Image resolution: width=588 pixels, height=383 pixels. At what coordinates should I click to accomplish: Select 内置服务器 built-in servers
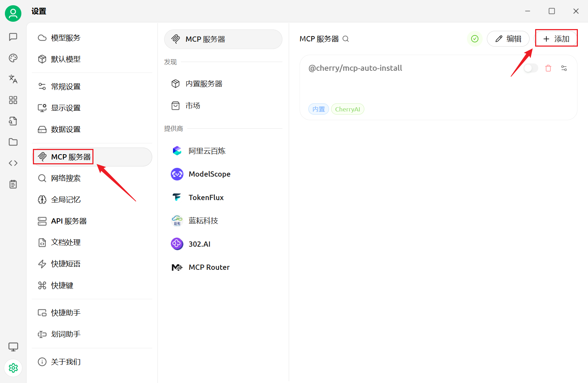click(x=223, y=84)
